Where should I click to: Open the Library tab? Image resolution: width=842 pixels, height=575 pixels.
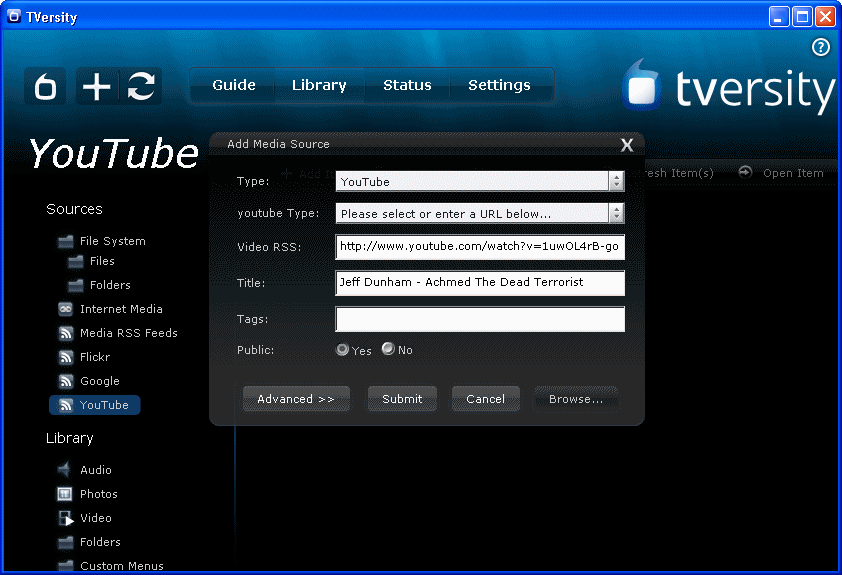(319, 85)
